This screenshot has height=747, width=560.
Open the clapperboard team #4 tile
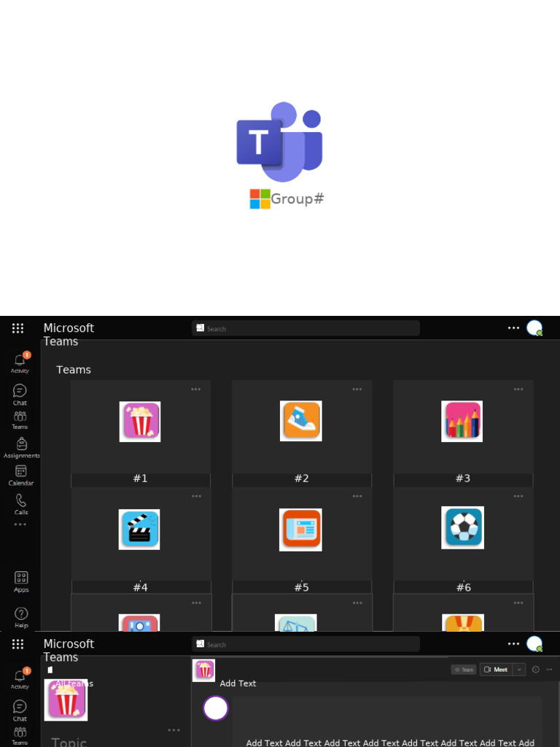139,530
